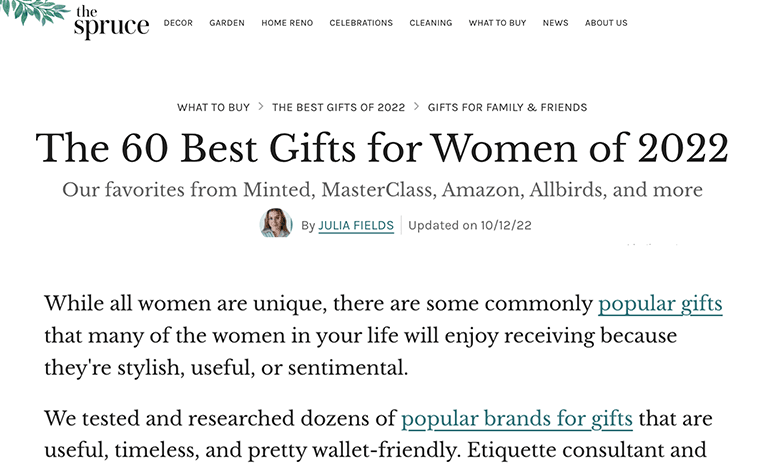This screenshot has height=468, width=762.
Task: Open Julia Fields author photo
Action: [x=276, y=223]
